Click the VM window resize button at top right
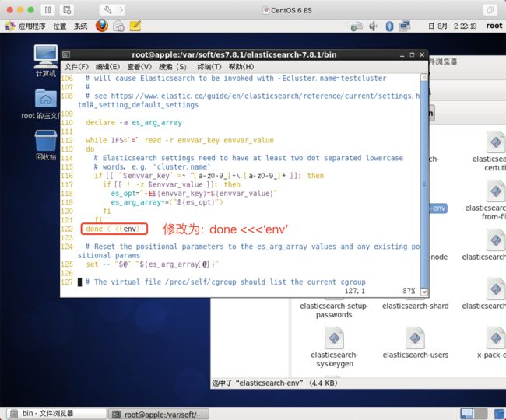 [x=490, y=10]
